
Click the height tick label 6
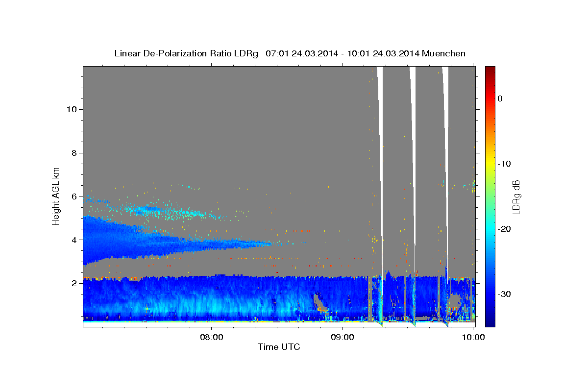(73, 196)
